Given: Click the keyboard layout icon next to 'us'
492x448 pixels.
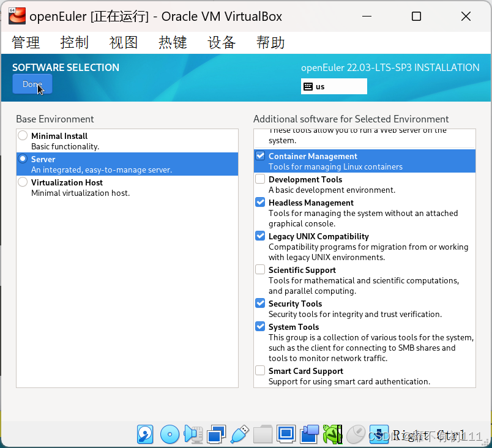Looking at the screenshot, I should click(x=308, y=86).
